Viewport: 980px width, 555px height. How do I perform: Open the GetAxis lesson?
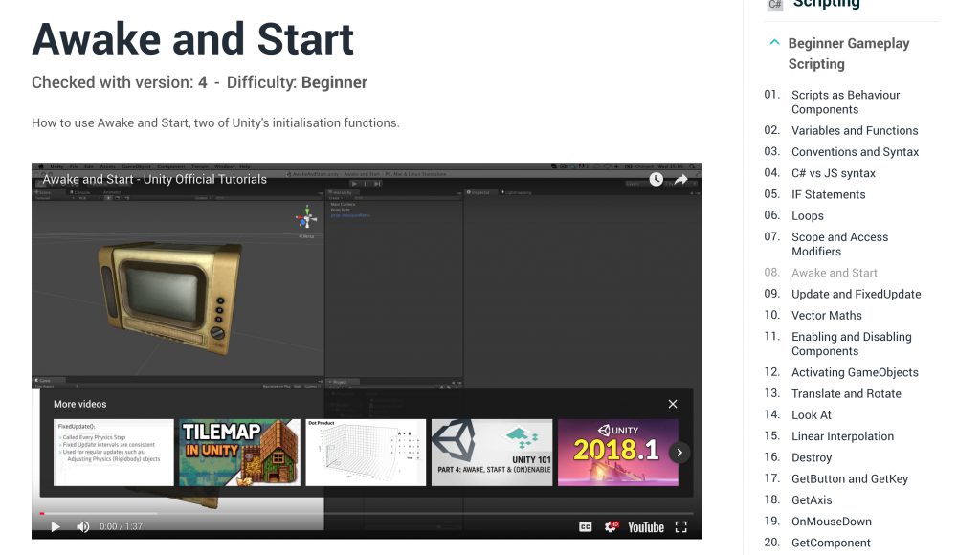[x=812, y=500]
